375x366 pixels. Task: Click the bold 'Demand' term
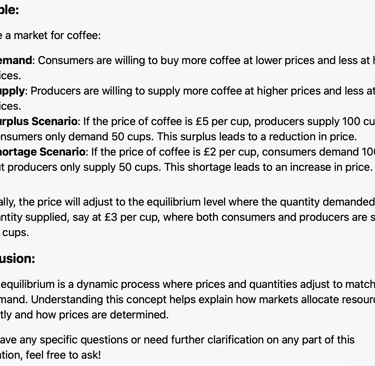tap(16, 60)
